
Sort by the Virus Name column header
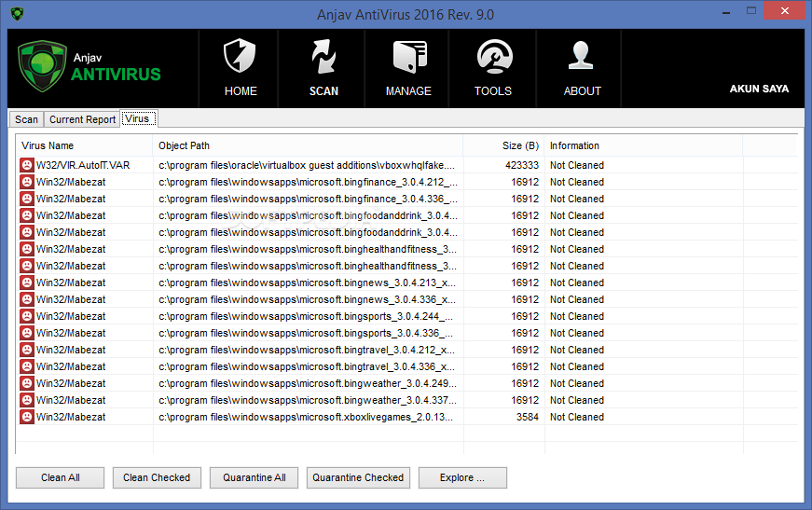pyautogui.click(x=85, y=145)
